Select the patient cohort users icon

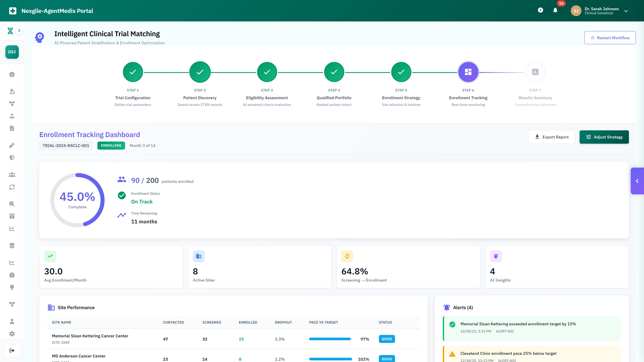12,175
